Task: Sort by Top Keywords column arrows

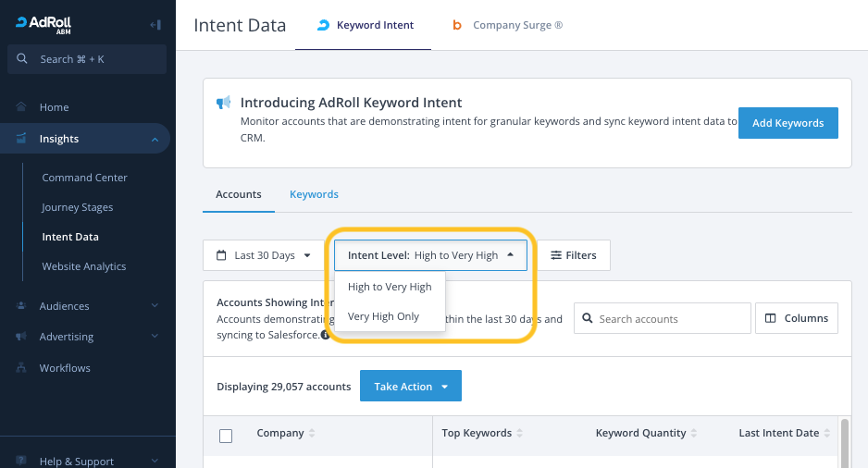Action: pyautogui.click(x=520, y=434)
